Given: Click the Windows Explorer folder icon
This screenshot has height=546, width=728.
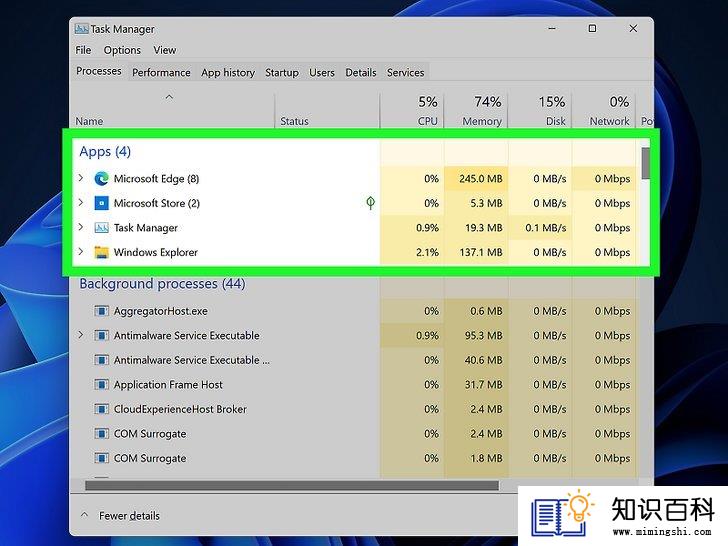Looking at the screenshot, I should point(101,252).
